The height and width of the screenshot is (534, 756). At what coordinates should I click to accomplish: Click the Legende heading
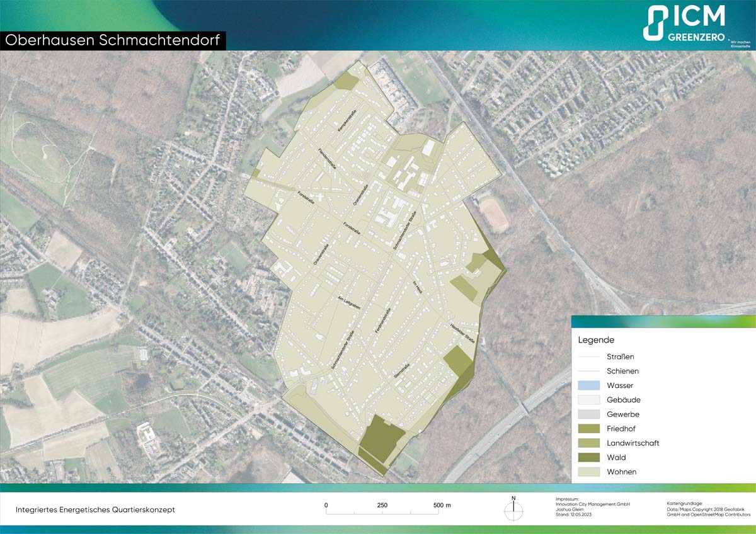[596, 340]
